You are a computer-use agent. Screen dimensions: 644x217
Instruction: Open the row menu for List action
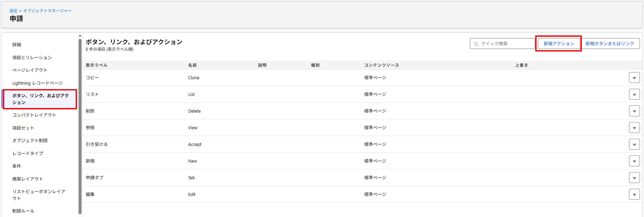tap(634, 95)
